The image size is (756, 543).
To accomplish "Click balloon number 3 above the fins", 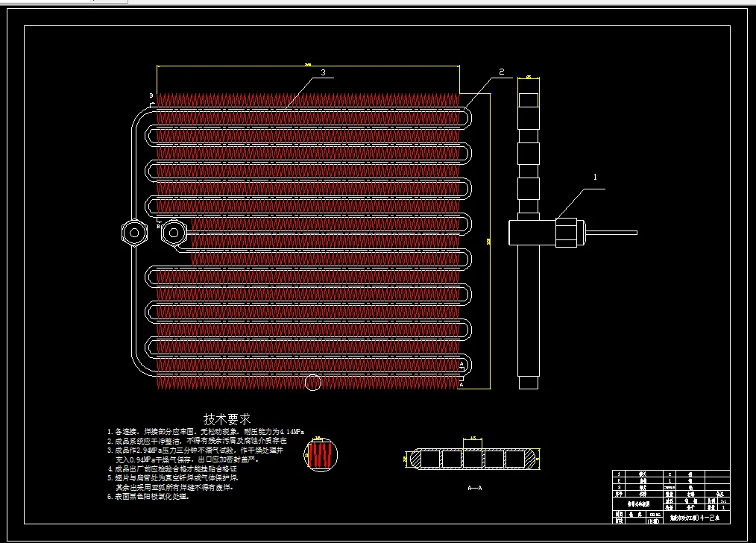I will [323, 72].
